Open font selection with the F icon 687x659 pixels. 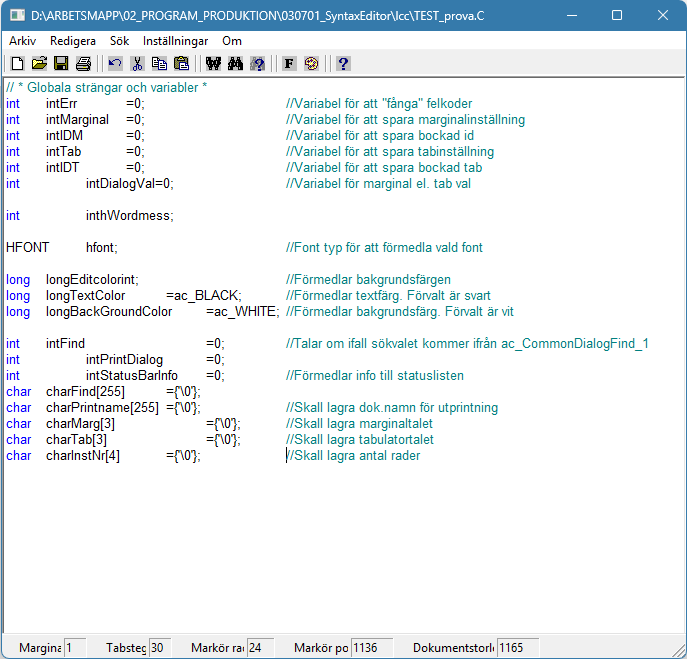click(289, 64)
